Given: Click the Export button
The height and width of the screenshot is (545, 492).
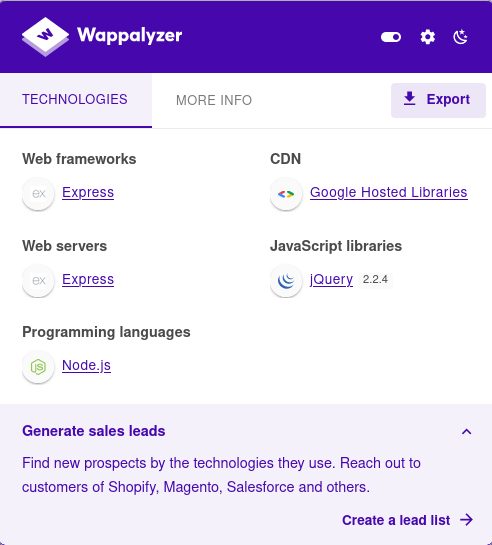Looking at the screenshot, I should click(x=438, y=100).
